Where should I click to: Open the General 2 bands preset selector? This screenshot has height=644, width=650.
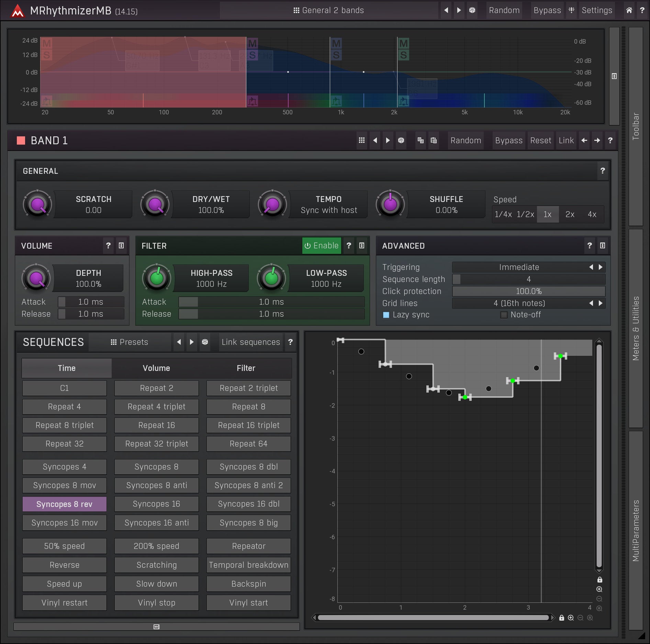(x=329, y=10)
